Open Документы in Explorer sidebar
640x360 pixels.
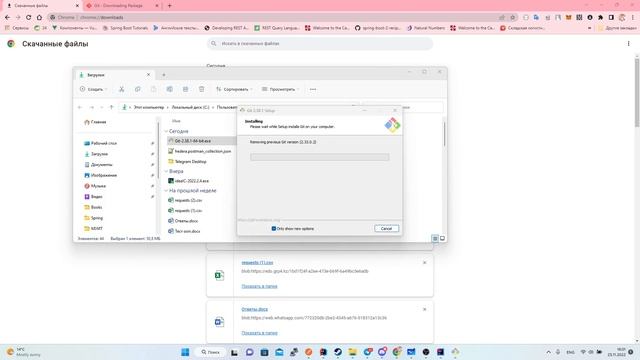[x=101, y=164]
